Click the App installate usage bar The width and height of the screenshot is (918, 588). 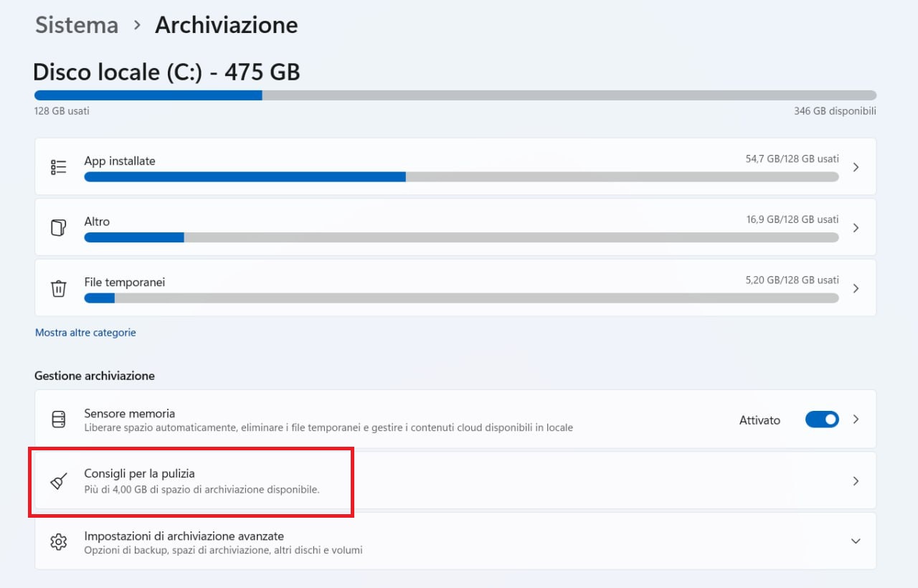pyautogui.click(x=460, y=177)
